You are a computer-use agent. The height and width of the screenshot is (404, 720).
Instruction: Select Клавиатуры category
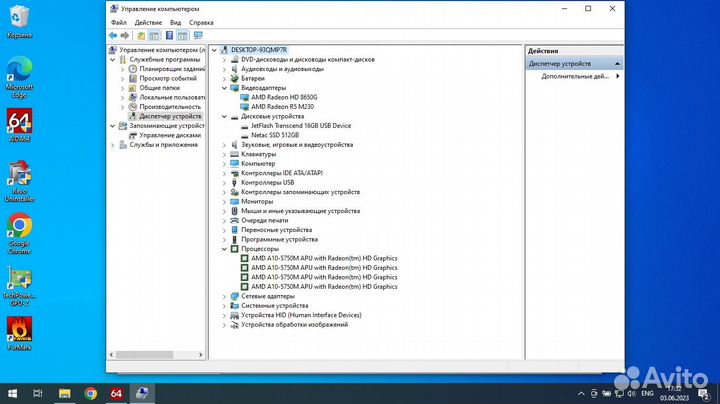(x=259, y=154)
